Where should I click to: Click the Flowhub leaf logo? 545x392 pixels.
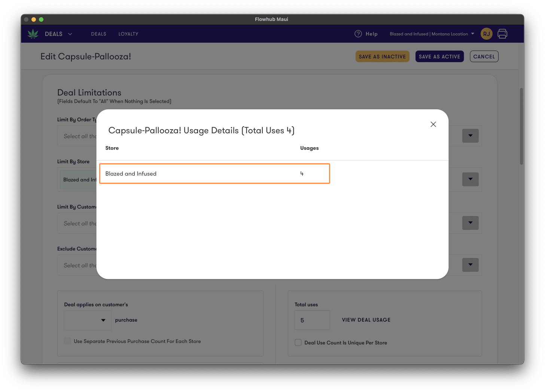pyautogui.click(x=33, y=34)
